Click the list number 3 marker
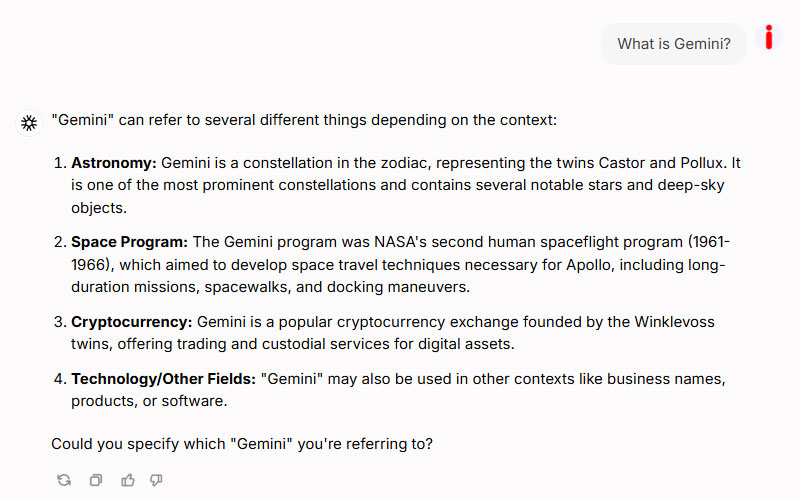Screen dimensions: 800x500 (x=60, y=322)
